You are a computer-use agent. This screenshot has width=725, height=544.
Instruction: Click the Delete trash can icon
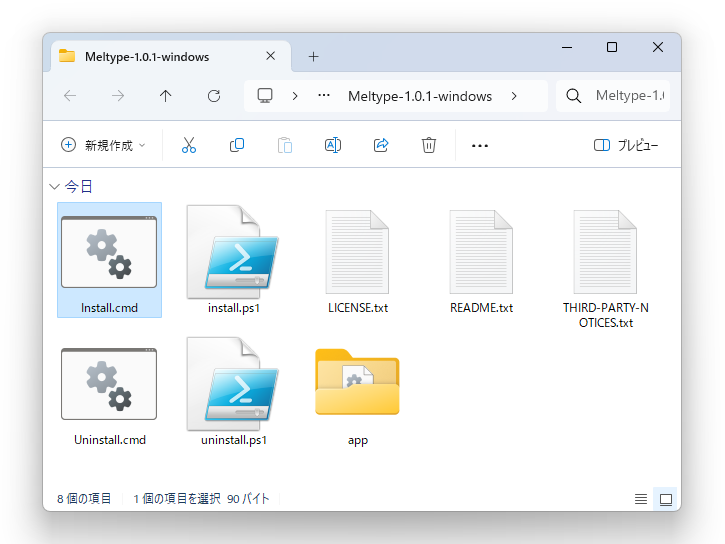tap(429, 145)
